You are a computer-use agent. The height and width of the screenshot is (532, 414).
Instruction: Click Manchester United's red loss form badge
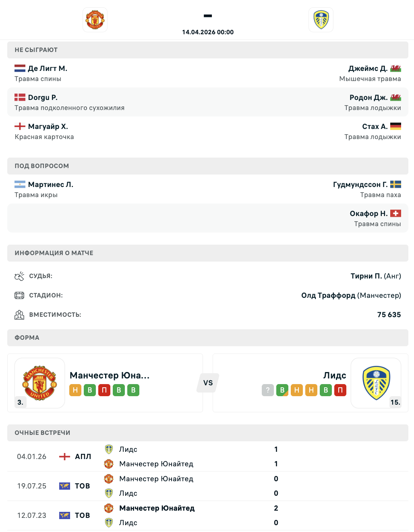pos(104,390)
